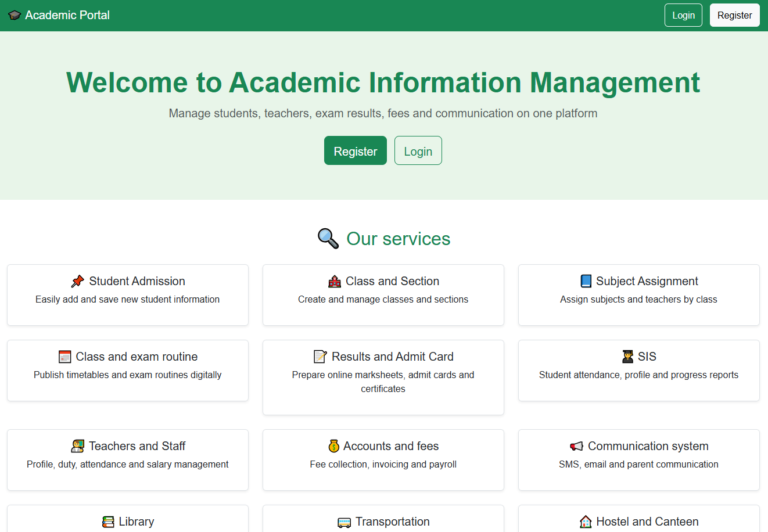
Task: Click the magnifying glass next to Our services
Action: pos(327,238)
